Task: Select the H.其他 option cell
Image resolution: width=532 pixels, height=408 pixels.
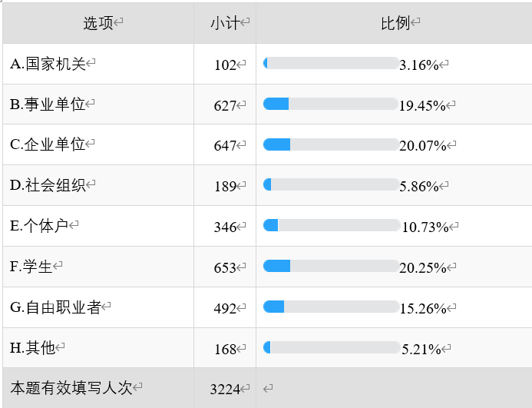Action: tap(98, 348)
